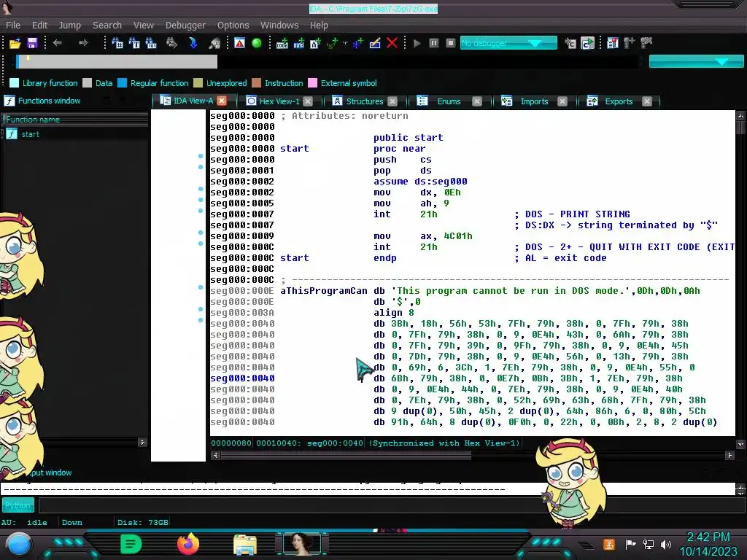Open the 'No debugger' dropdown
The image size is (747, 560).
pos(508,43)
